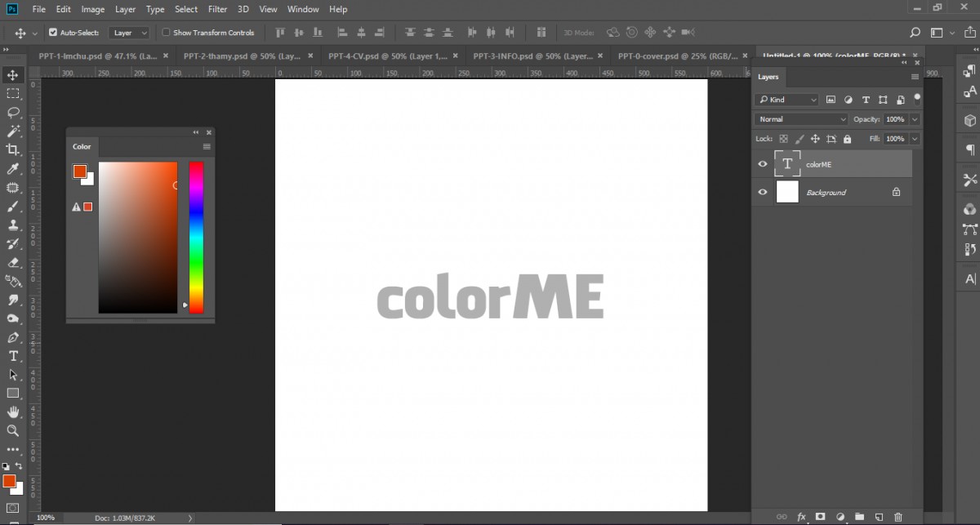The image size is (980, 525).
Task: Open the Opacity dropdown in Layers panel
Action: (x=912, y=119)
